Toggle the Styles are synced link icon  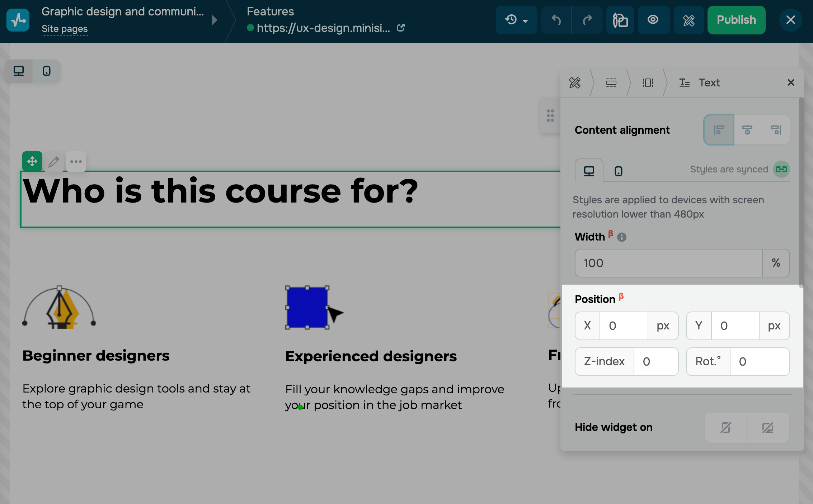[781, 169]
